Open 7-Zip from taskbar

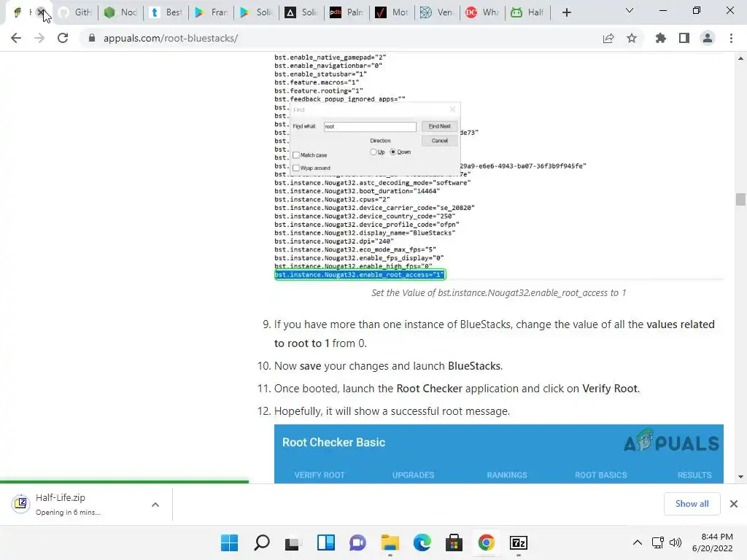tap(519, 542)
